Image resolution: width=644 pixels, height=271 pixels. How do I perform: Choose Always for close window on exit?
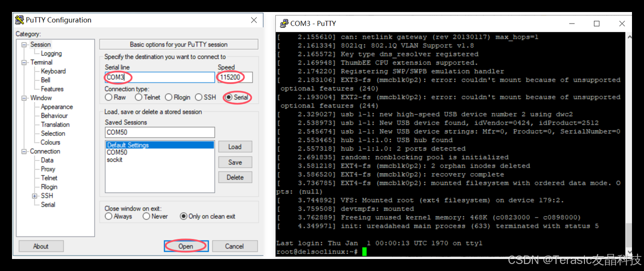(119, 216)
